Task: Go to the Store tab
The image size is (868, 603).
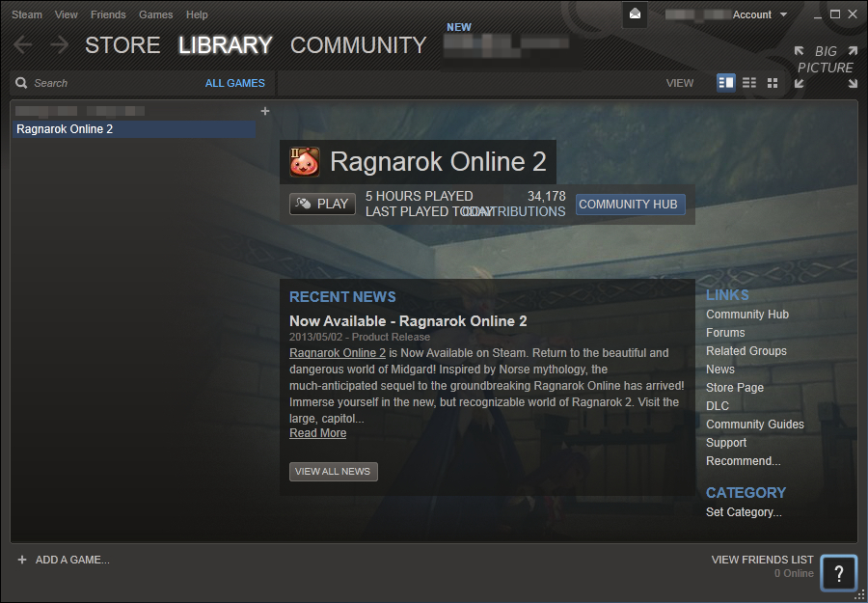Action: [x=122, y=45]
